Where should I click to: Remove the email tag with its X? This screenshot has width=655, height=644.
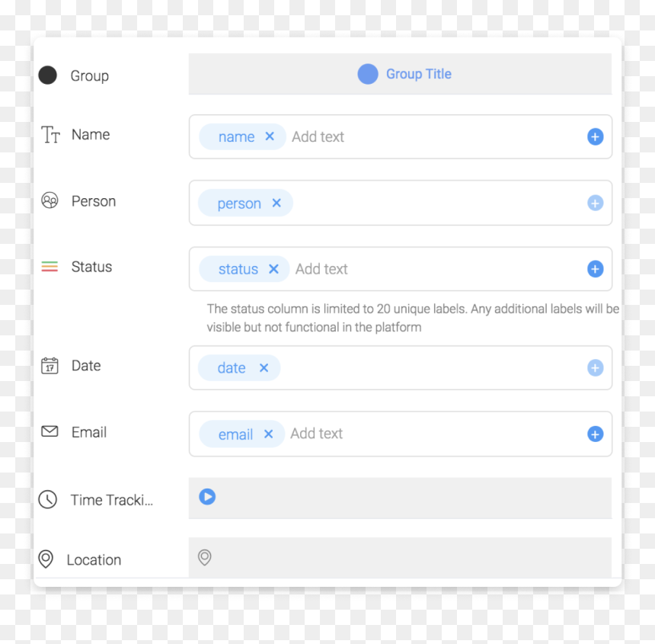(269, 434)
